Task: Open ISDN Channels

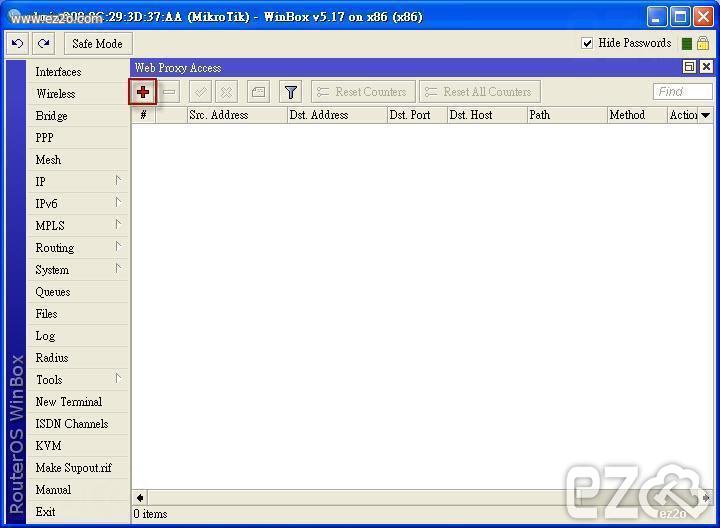Action: coord(78,424)
